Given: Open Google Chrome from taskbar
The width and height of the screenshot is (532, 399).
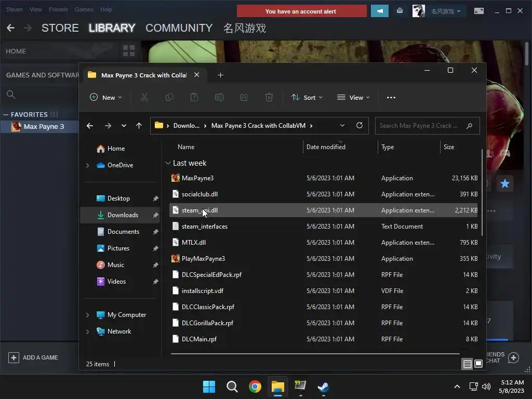Looking at the screenshot, I should 255,387.
